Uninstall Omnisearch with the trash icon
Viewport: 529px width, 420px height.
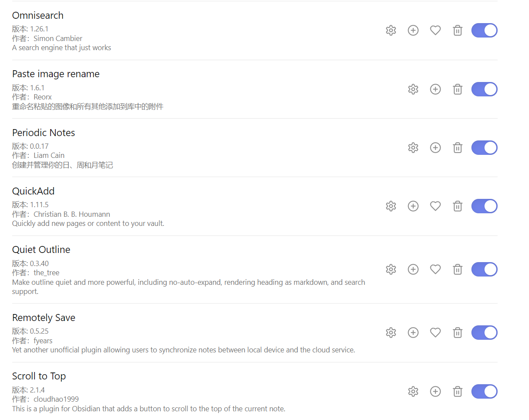coord(457,31)
